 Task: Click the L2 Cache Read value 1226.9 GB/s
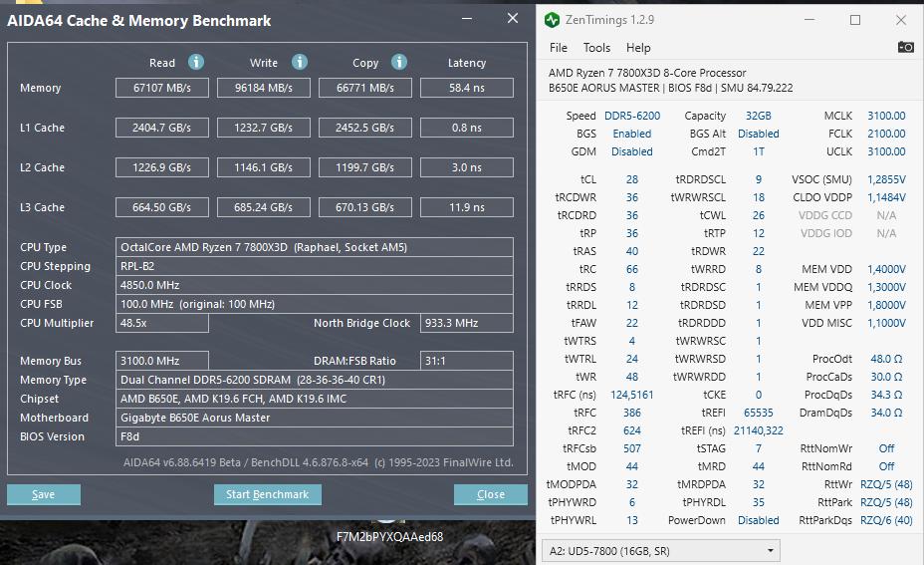point(162,167)
